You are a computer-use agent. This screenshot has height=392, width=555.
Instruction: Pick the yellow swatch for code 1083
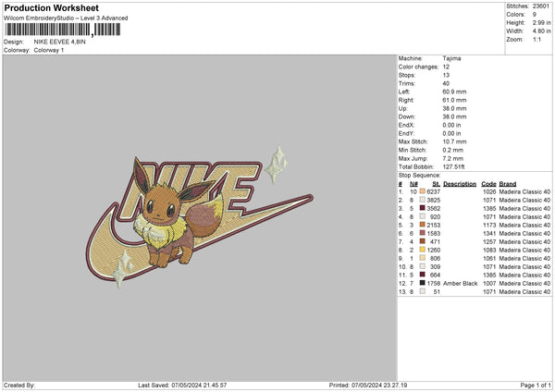[423, 250]
